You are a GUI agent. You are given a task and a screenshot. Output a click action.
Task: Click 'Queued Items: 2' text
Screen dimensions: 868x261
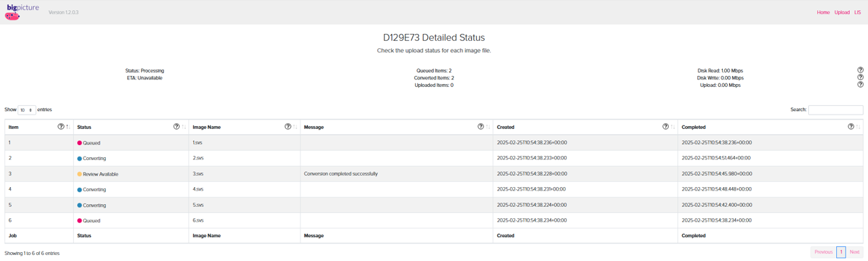point(434,71)
